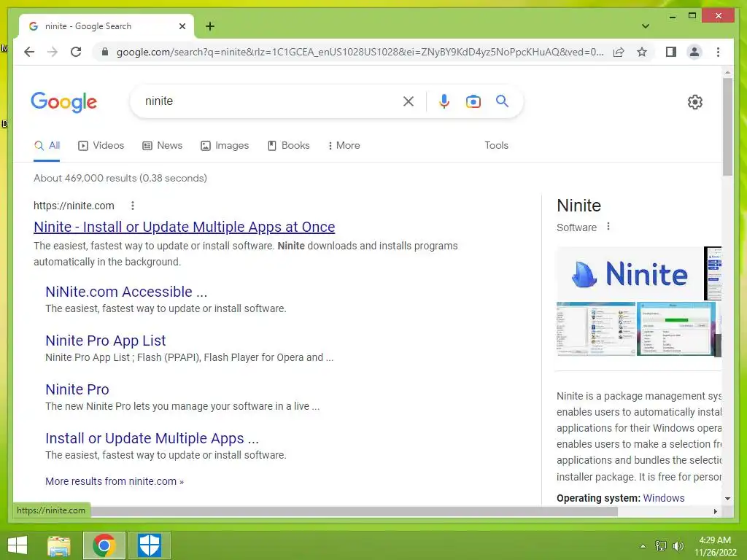
Task: Switch to the Books tab
Action: tap(289, 146)
